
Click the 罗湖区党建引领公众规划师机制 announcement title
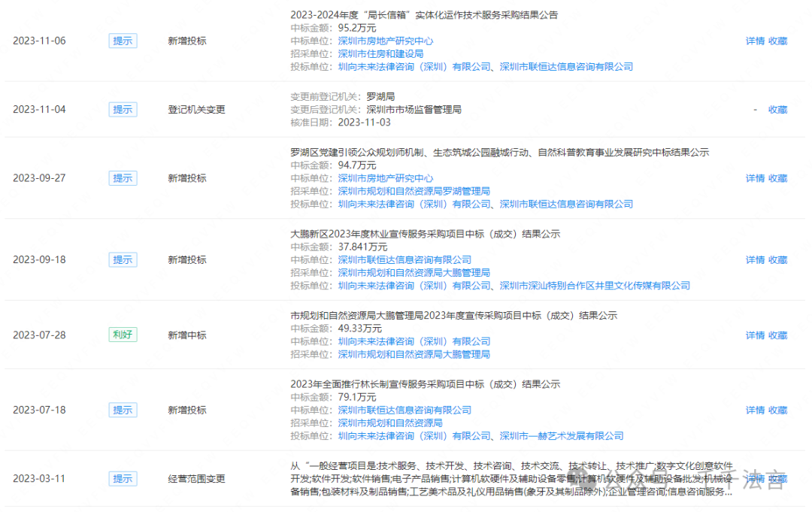[x=499, y=152]
